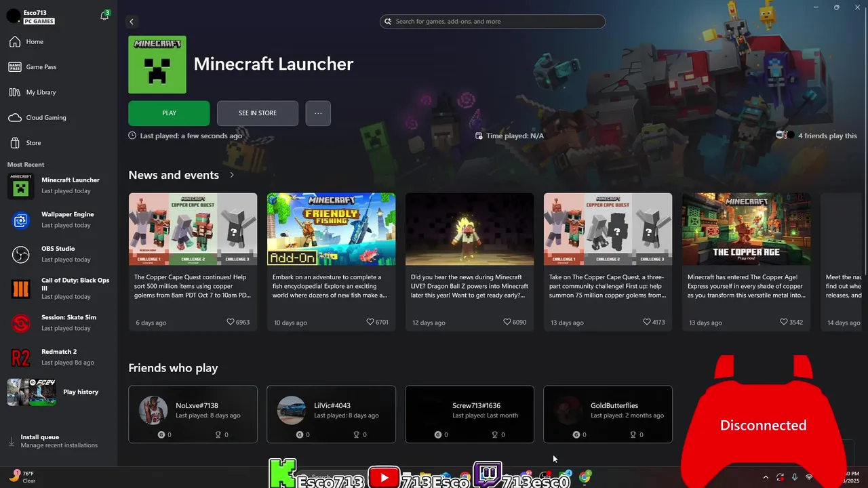Open the Dragon Ball Z news thumbnail
The image size is (868, 488).
click(469, 229)
